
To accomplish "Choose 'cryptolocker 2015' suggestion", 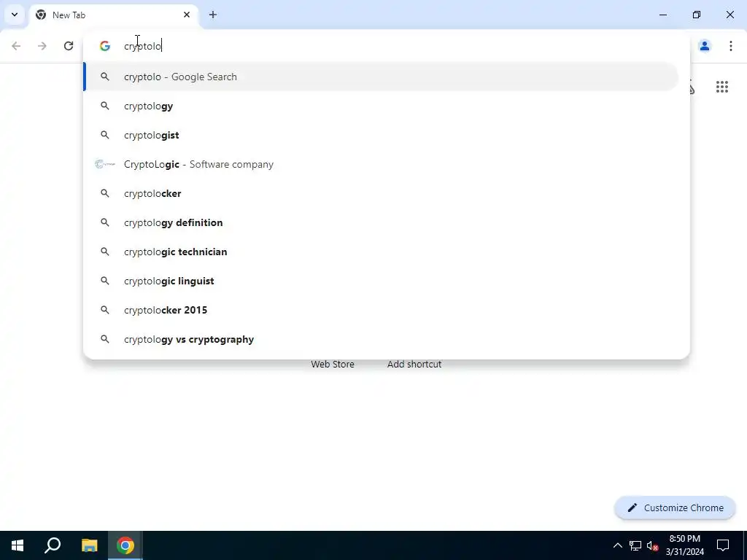I will 381,310.
